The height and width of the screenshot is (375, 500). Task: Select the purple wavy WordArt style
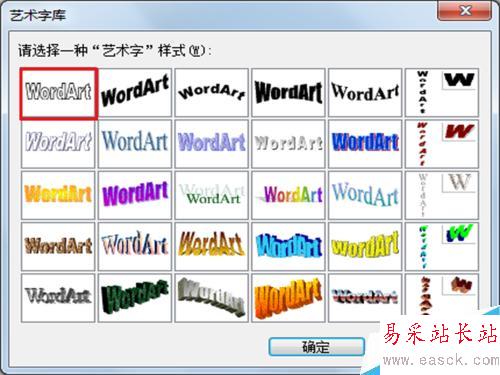click(x=135, y=195)
